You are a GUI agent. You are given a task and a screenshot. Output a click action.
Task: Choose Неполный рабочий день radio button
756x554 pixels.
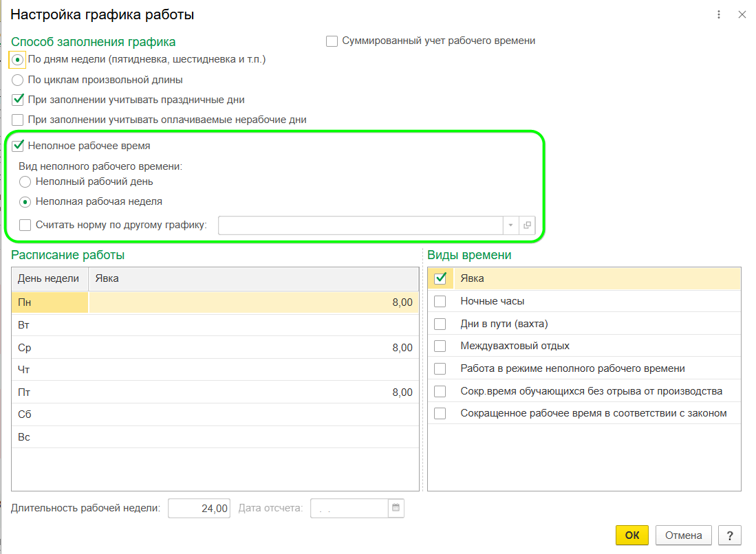pyautogui.click(x=25, y=182)
